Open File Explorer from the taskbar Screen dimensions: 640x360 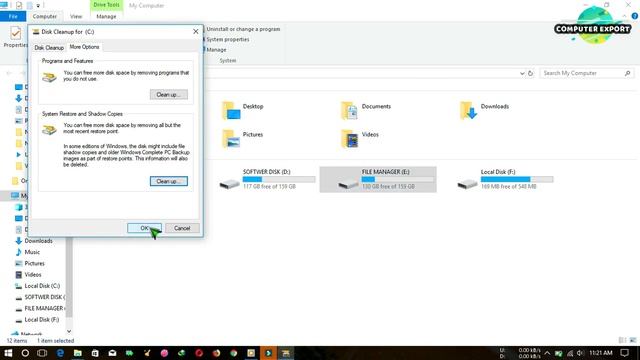(x=78, y=353)
